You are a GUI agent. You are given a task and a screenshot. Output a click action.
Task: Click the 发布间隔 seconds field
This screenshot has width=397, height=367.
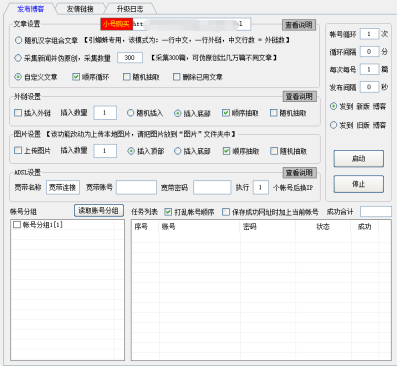coord(369,87)
